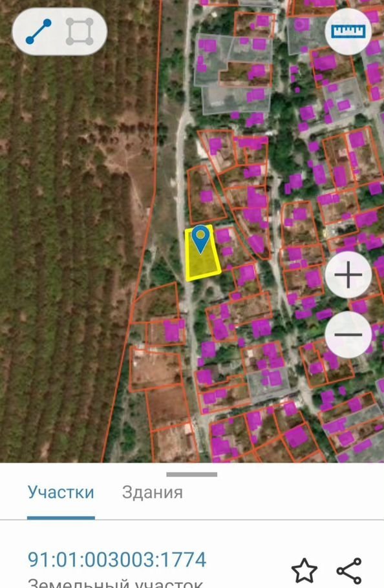The image size is (384, 588).
Task: Zoom in with the plus button
Action: [x=348, y=275]
